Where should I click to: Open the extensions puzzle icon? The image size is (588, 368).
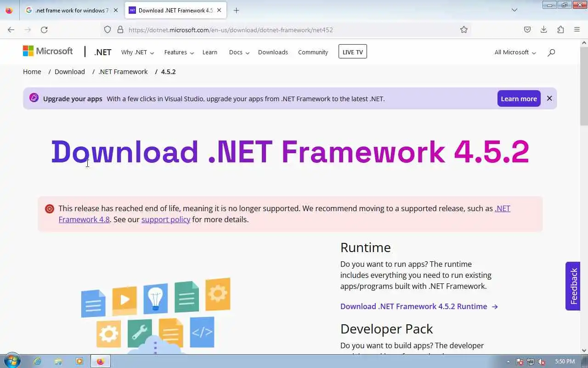[x=560, y=29]
